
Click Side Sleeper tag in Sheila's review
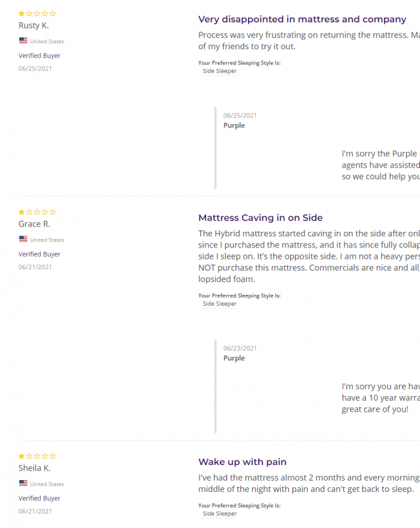coord(220,514)
